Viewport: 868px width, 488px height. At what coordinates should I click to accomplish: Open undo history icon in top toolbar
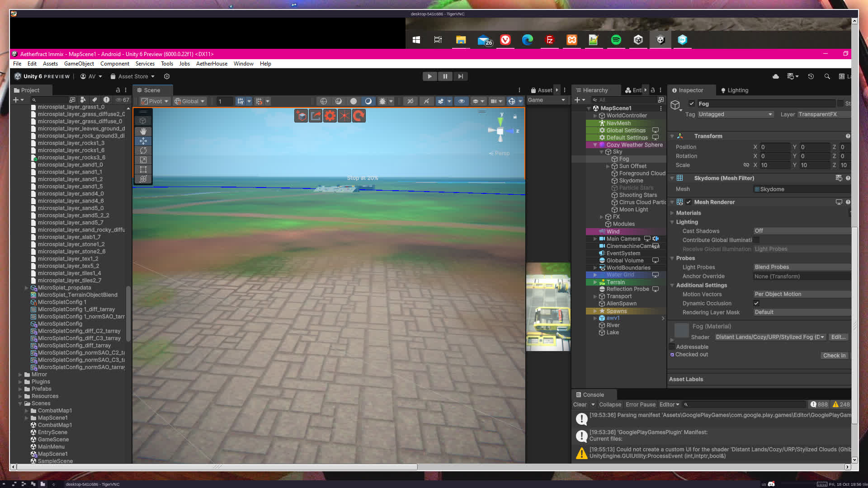pos(811,76)
